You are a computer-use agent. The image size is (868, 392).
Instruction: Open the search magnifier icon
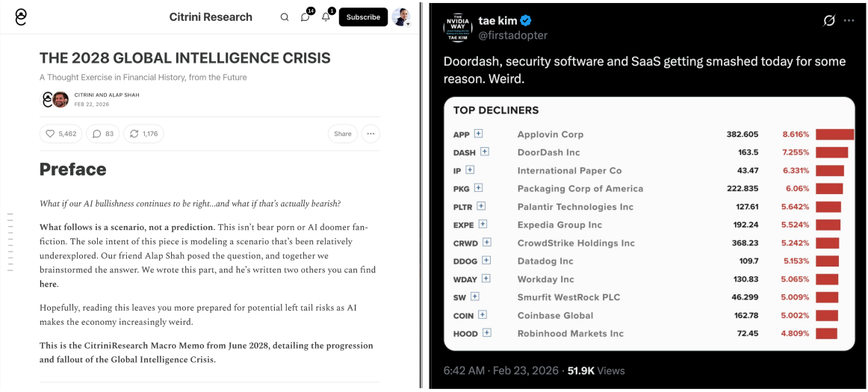pos(285,17)
